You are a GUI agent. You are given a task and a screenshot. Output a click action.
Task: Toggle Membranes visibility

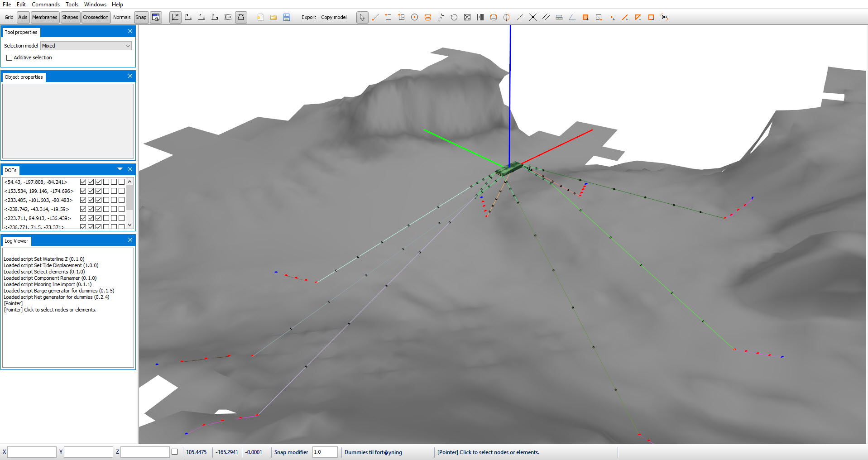coord(44,17)
